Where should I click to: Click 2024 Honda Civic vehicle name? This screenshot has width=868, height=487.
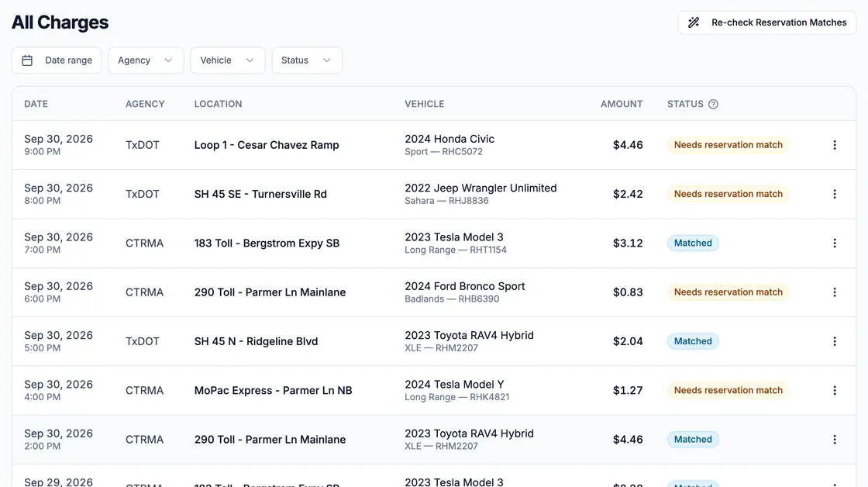449,139
